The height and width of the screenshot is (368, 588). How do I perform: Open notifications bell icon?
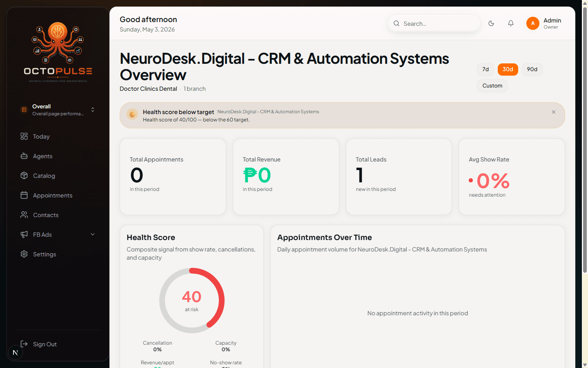click(x=510, y=23)
